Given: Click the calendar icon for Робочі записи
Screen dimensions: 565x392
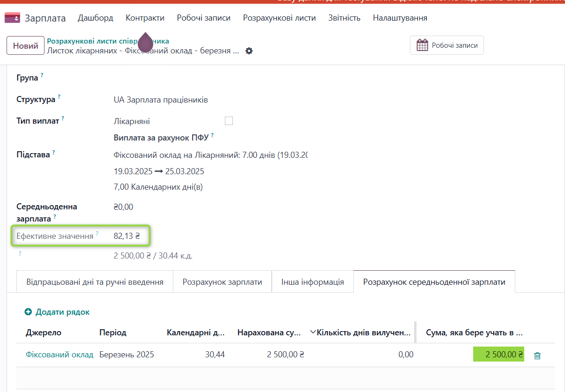Looking at the screenshot, I should pos(422,45).
